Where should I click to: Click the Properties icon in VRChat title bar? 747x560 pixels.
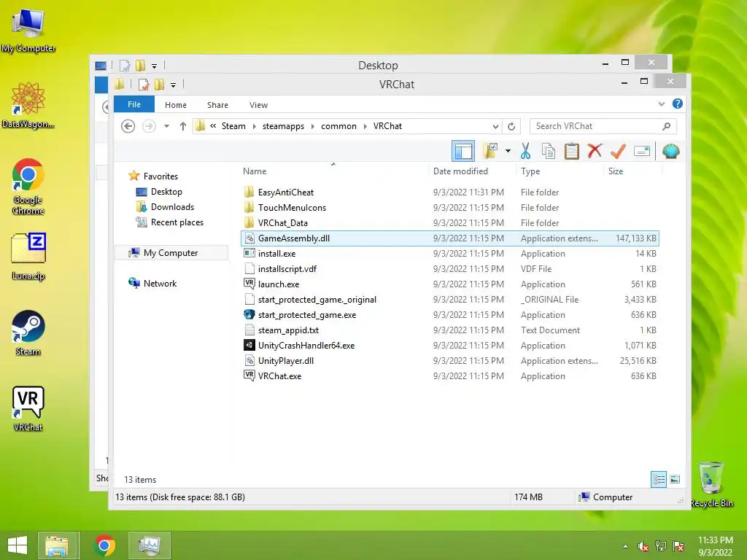click(144, 85)
